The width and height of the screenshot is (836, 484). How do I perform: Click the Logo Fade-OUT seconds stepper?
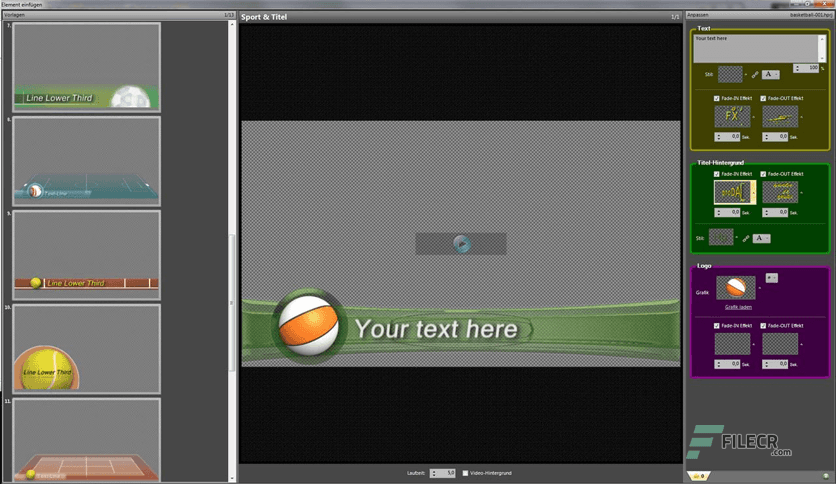(775, 365)
